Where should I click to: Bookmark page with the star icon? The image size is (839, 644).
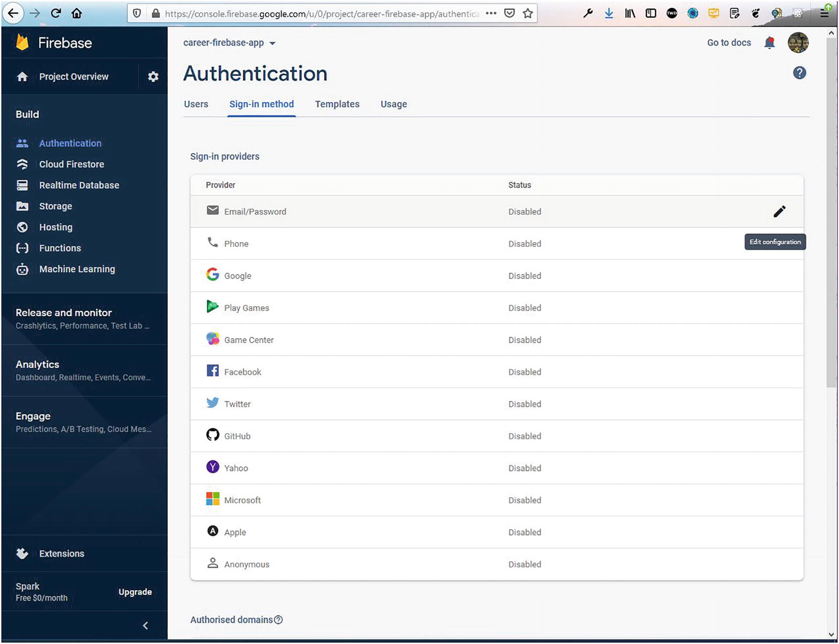click(528, 14)
